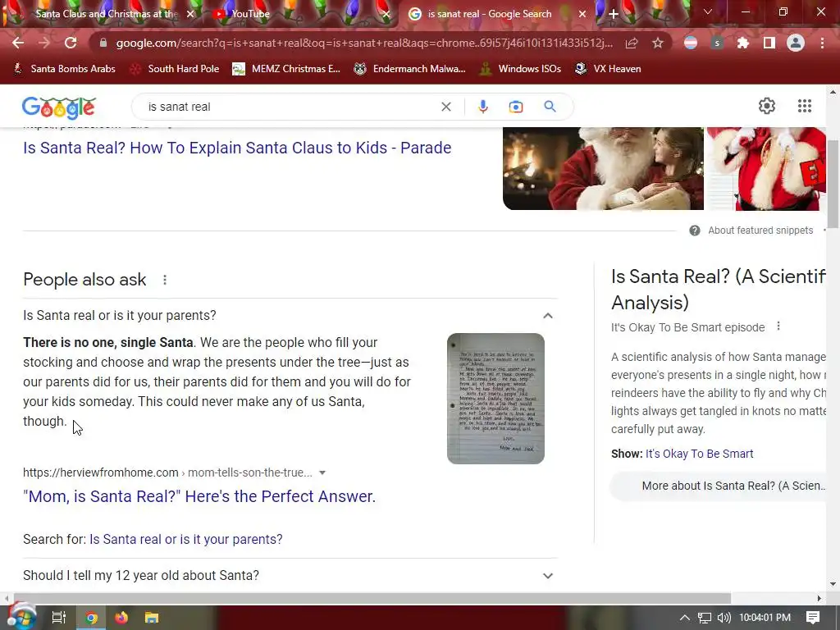Click the address bar URL
840x630 pixels.
pyautogui.click(x=364, y=43)
